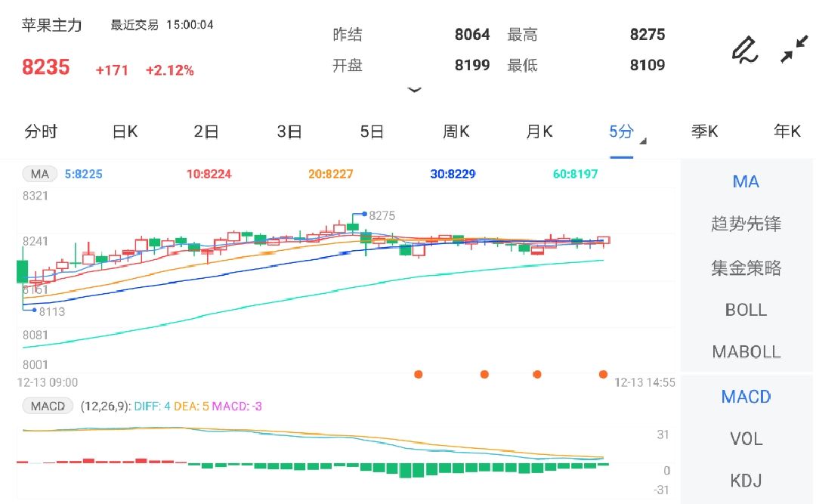Viewport: 816px width, 504px height.
Task: Click the 最近交易 15:00:04 timestamp
Action: point(162,24)
